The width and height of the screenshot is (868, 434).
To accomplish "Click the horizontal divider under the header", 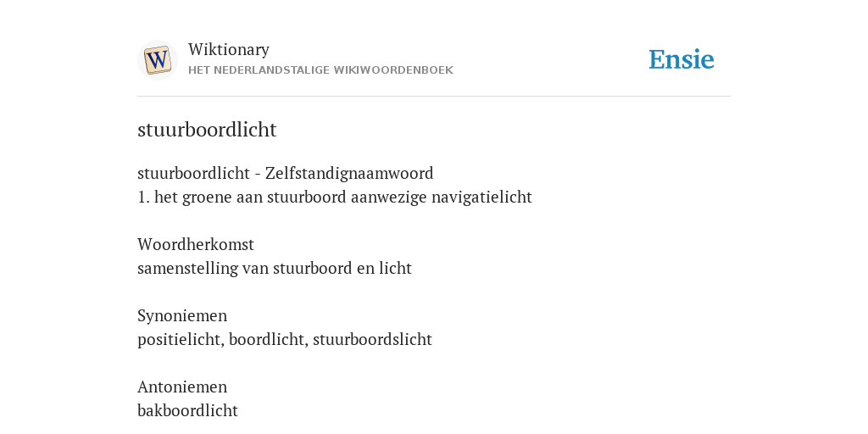I will click(x=434, y=97).
